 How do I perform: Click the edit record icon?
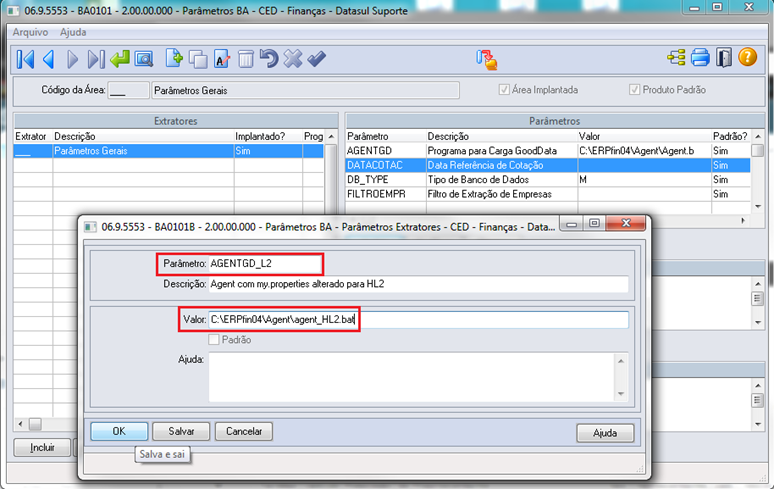222,59
